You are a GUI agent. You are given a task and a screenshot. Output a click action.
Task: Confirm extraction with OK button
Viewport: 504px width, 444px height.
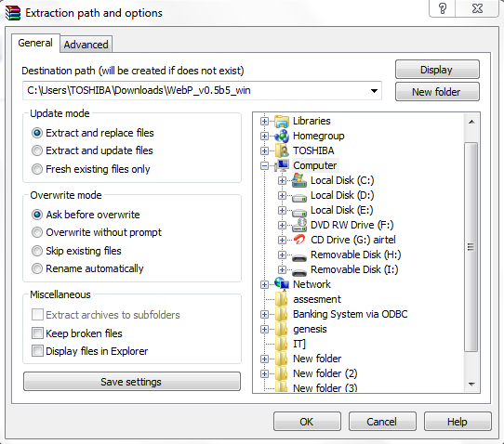click(307, 422)
